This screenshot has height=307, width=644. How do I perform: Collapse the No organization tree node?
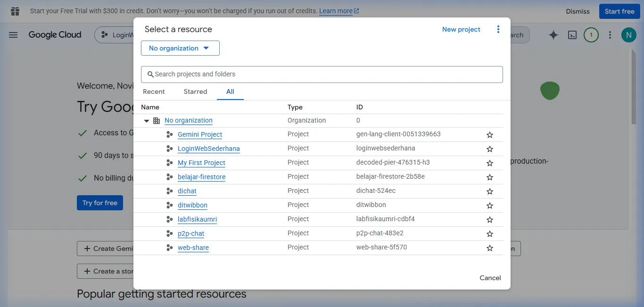[146, 121]
